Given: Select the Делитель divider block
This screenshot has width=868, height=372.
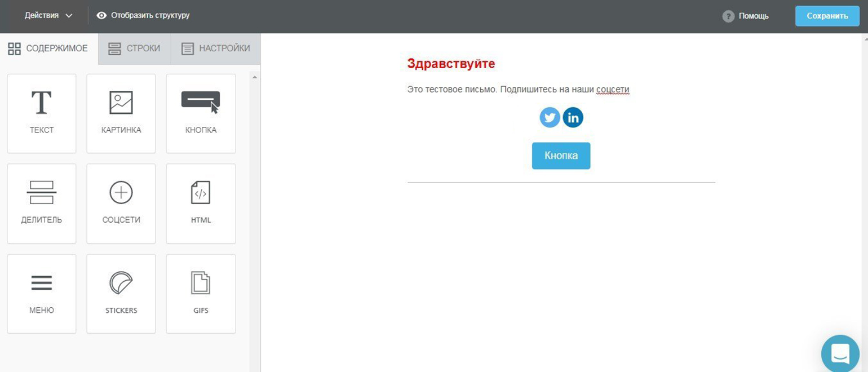Looking at the screenshot, I should (42, 203).
